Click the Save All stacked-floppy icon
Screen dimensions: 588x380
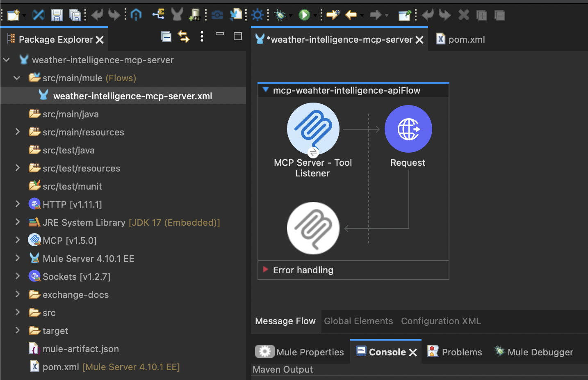[x=75, y=15]
